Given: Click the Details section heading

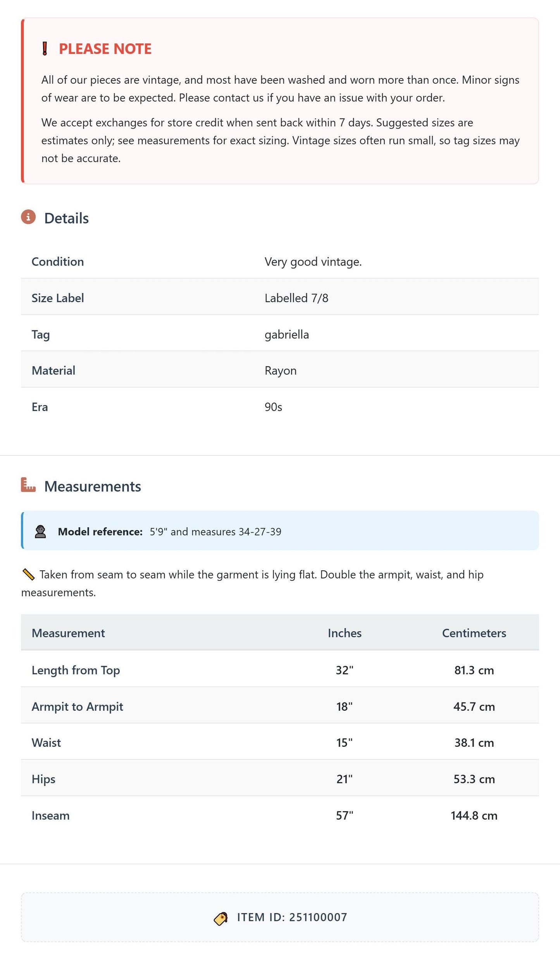Looking at the screenshot, I should (66, 218).
